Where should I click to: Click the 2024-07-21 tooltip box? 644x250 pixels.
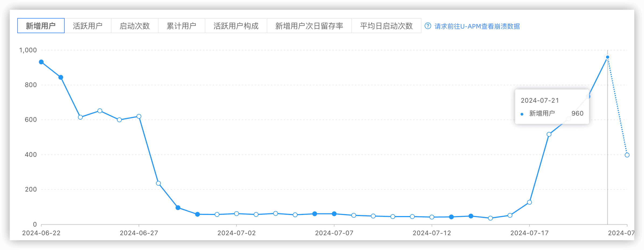[552, 107]
